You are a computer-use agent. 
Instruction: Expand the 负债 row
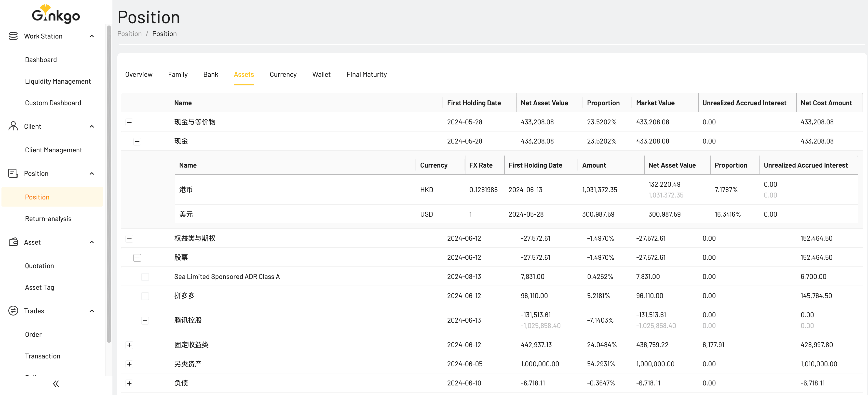[129, 383]
